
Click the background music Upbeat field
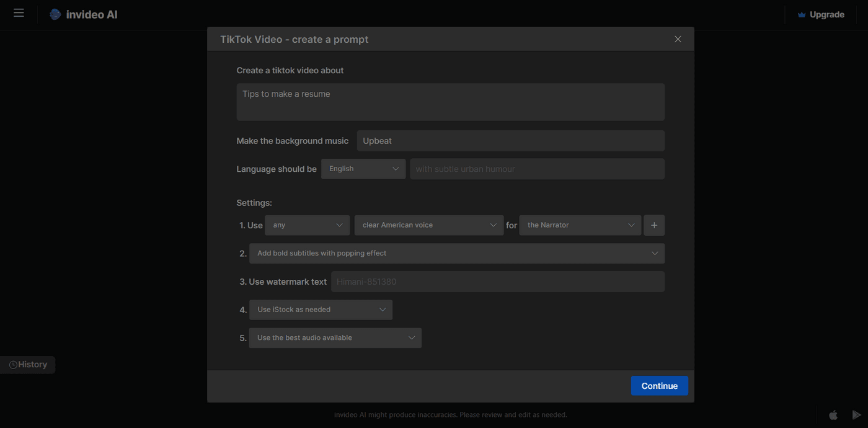(510, 141)
